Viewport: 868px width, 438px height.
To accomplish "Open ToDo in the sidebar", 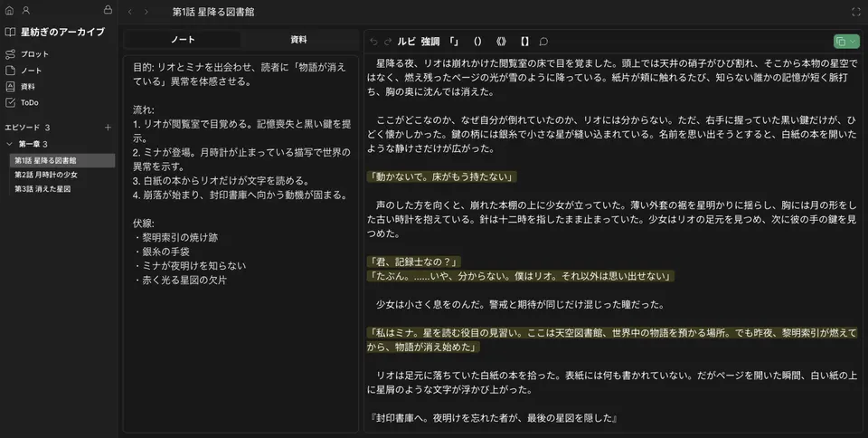I will click(29, 102).
